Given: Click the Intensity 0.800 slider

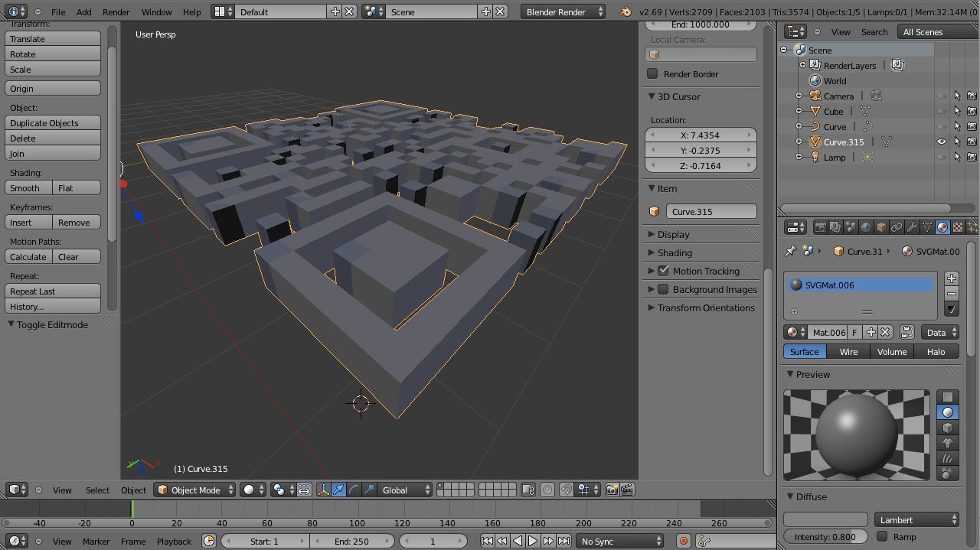Looking at the screenshot, I should (x=825, y=536).
